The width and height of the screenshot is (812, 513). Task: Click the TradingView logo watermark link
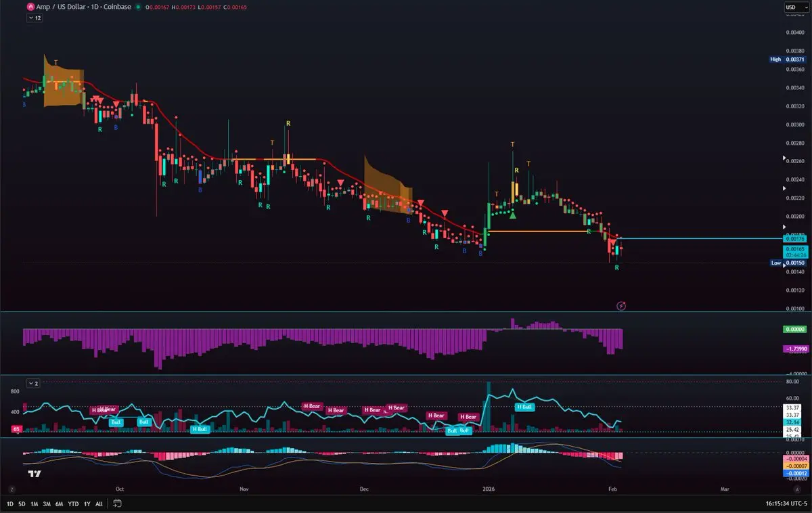(x=36, y=474)
